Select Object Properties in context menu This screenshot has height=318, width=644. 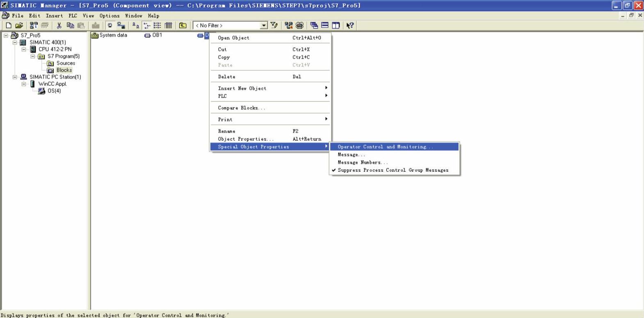245,139
